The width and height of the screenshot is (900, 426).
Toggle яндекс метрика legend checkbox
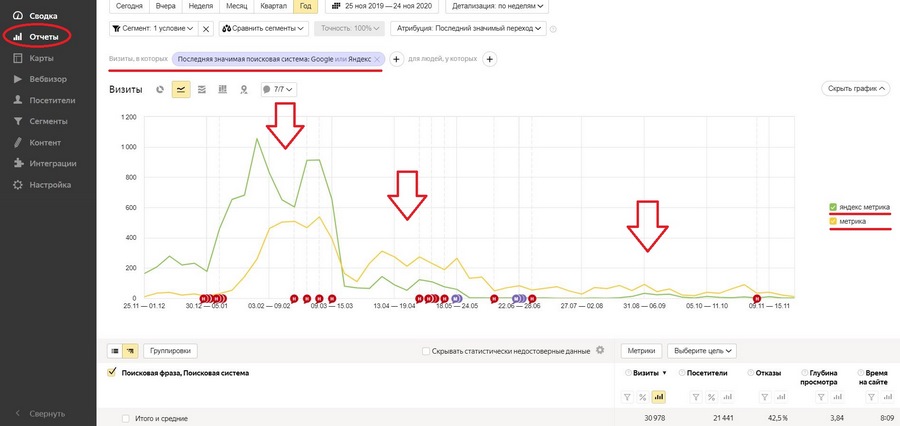coord(833,207)
